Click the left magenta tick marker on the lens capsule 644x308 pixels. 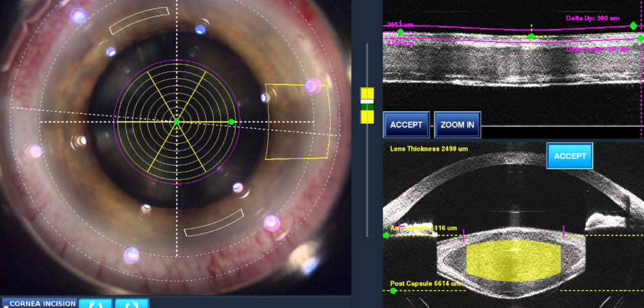point(464,235)
